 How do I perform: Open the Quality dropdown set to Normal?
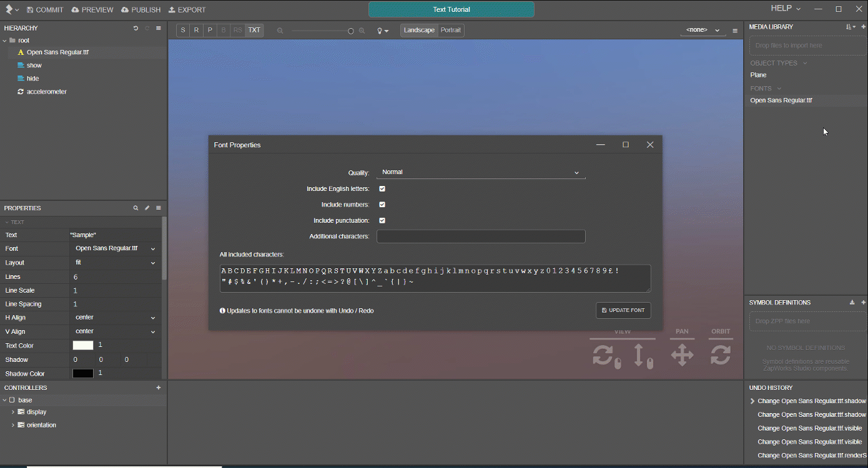click(x=480, y=172)
